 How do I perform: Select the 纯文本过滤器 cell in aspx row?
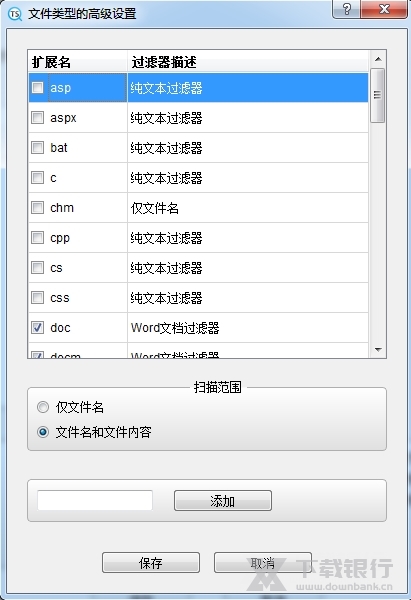click(x=248, y=118)
